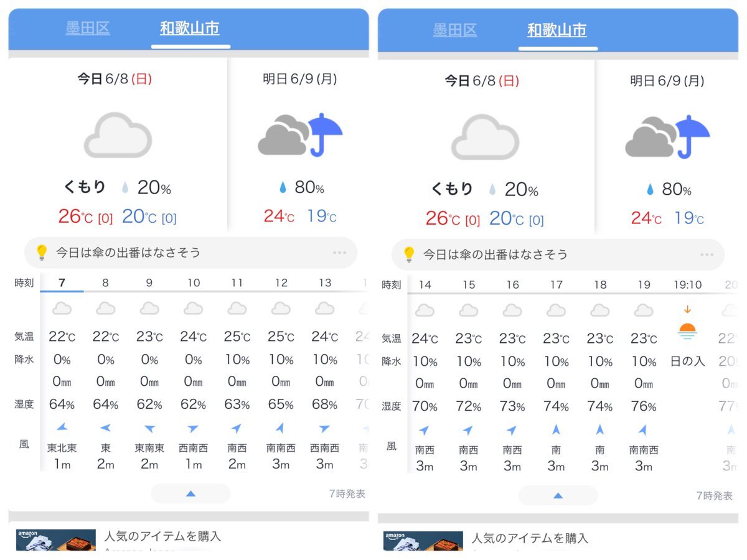Image resolution: width=747 pixels, height=560 pixels.
Task: Open the three-dot menu on right umbrella tip
Action: click(707, 254)
